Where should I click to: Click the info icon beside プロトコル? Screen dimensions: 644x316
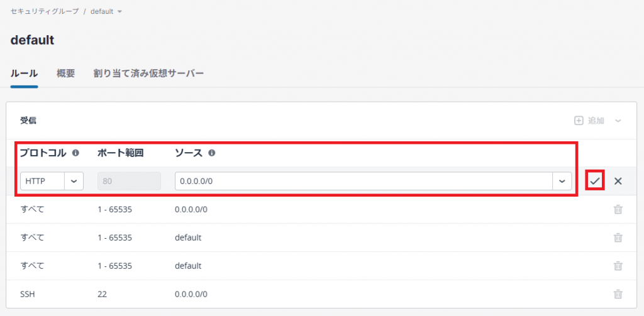(x=75, y=153)
